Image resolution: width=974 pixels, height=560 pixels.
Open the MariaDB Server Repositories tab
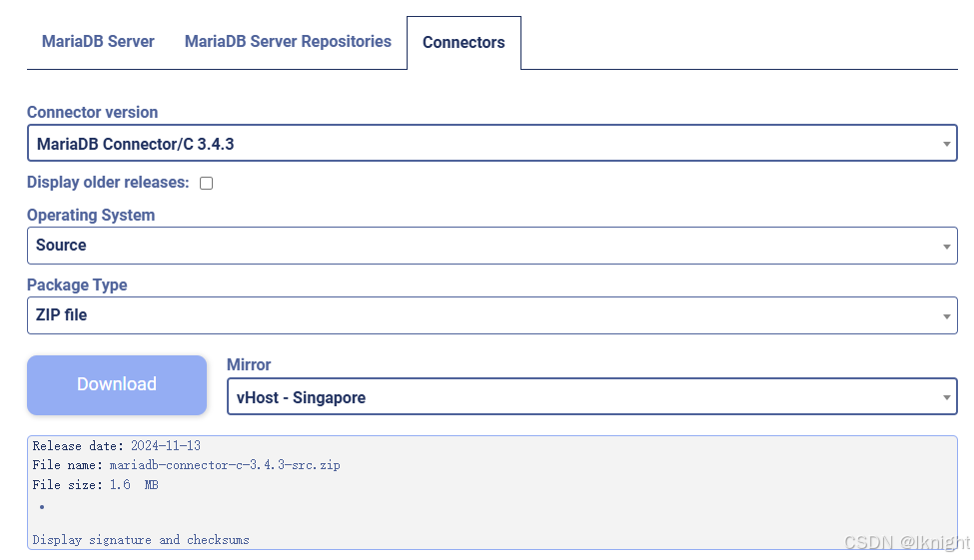[288, 42]
